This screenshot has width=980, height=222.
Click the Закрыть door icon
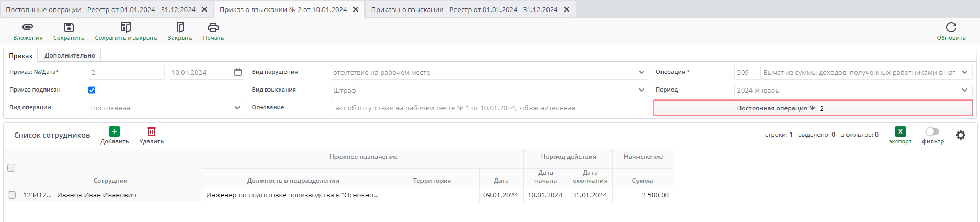point(180,27)
